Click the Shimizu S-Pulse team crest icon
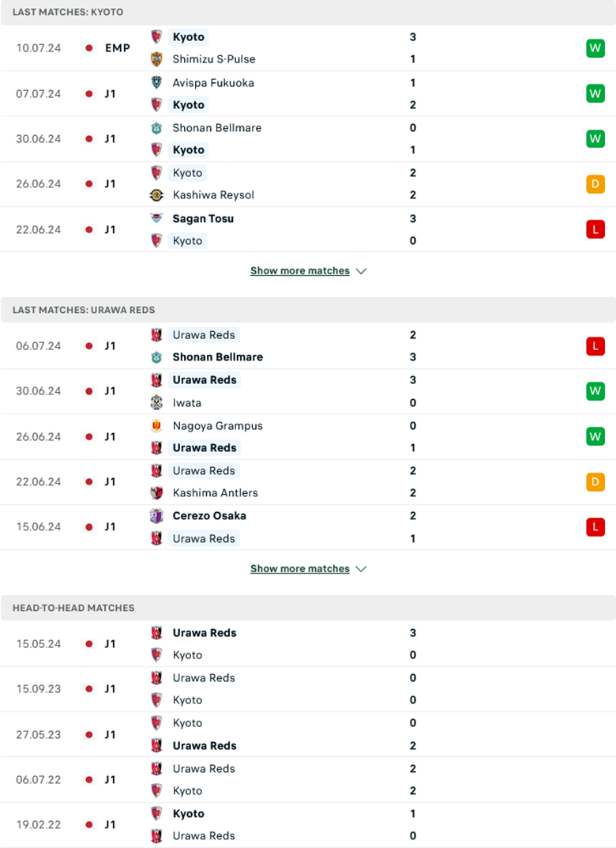This screenshot has height=848, width=616. [x=156, y=58]
